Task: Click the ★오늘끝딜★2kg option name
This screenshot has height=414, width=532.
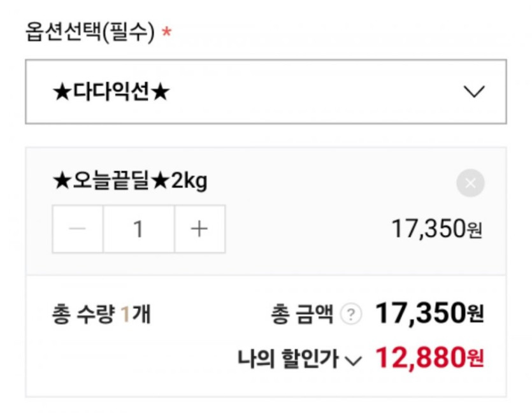Action: 129,182
